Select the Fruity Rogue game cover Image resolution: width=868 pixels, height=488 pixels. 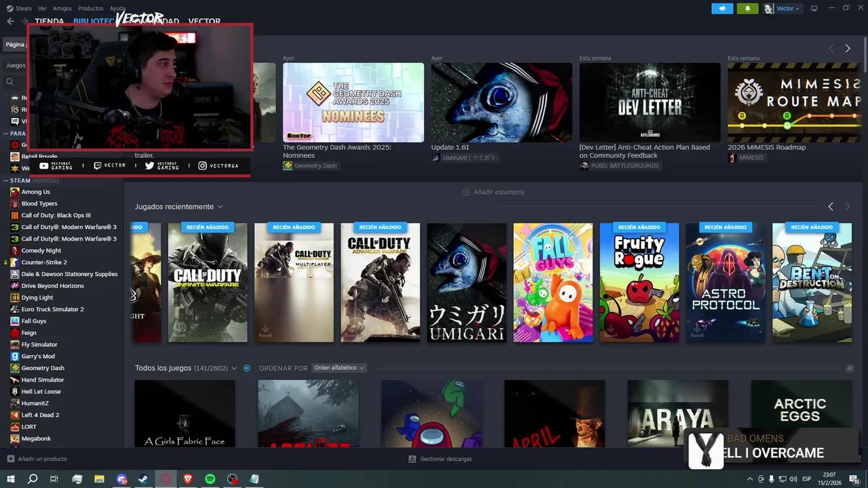point(639,283)
